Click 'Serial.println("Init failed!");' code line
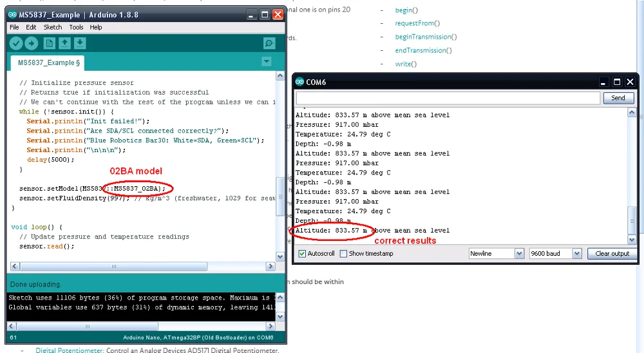This screenshot has height=353, width=644. (88, 121)
